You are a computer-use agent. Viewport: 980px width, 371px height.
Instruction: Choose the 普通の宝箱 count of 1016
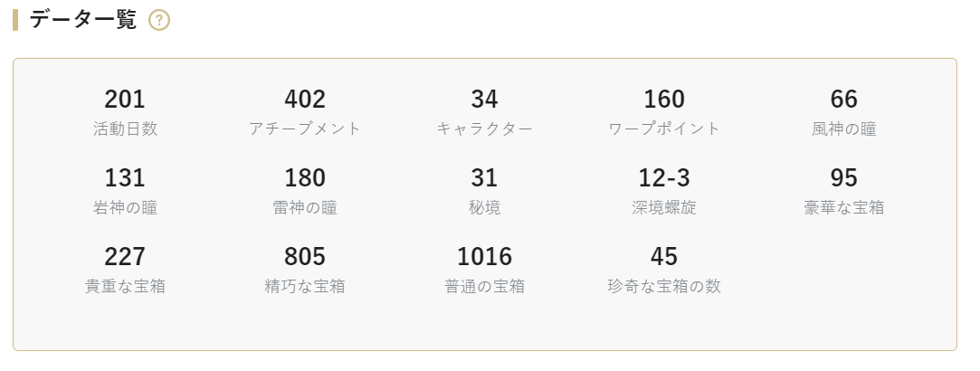pyautogui.click(x=484, y=269)
